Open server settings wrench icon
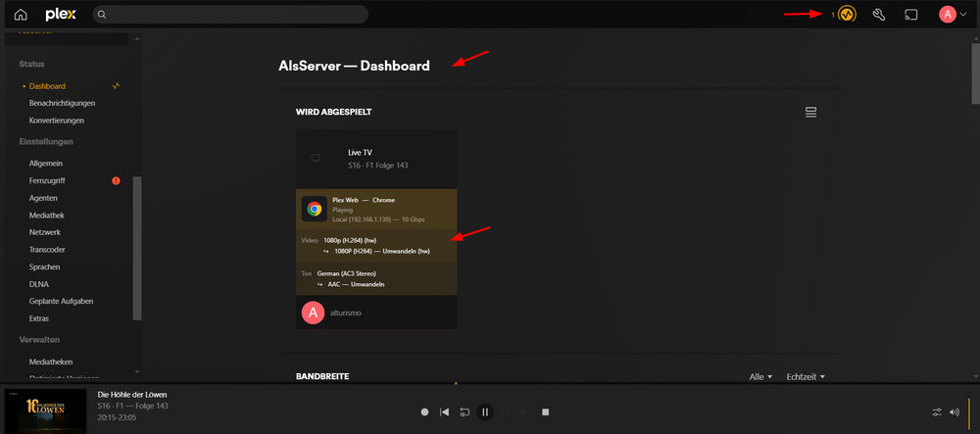980x434 pixels. (879, 15)
